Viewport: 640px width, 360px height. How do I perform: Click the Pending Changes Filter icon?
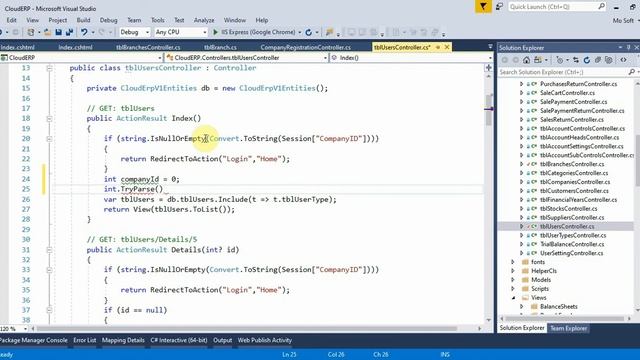tap(560, 60)
